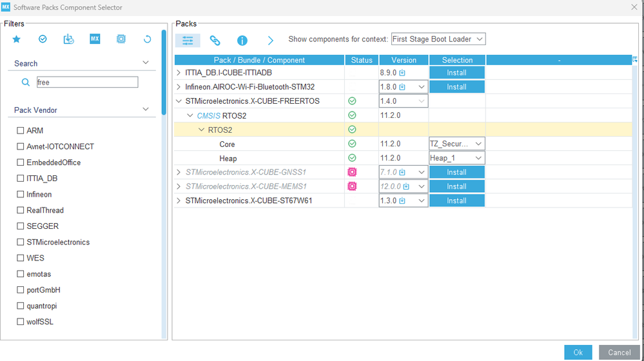The image size is (644, 361).
Task: Check the quantropi vendor checkbox
Action: coord(20,306)
